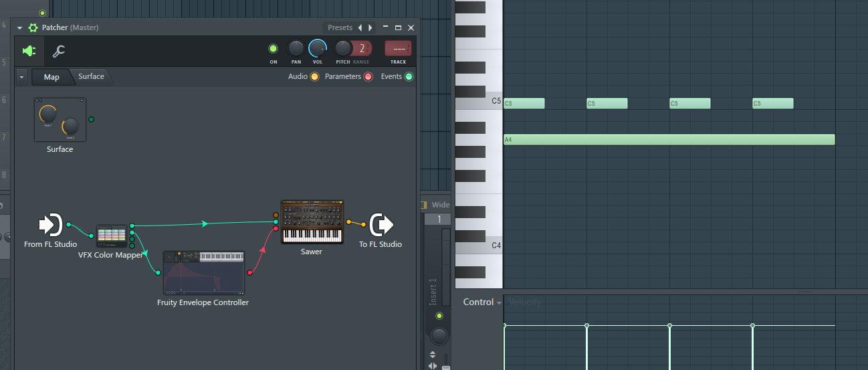Image resolution: width=868 pixels, height=370 pixels.
Task: Click the third C5 note in the piano roll
Action: [x=690, y=104]
